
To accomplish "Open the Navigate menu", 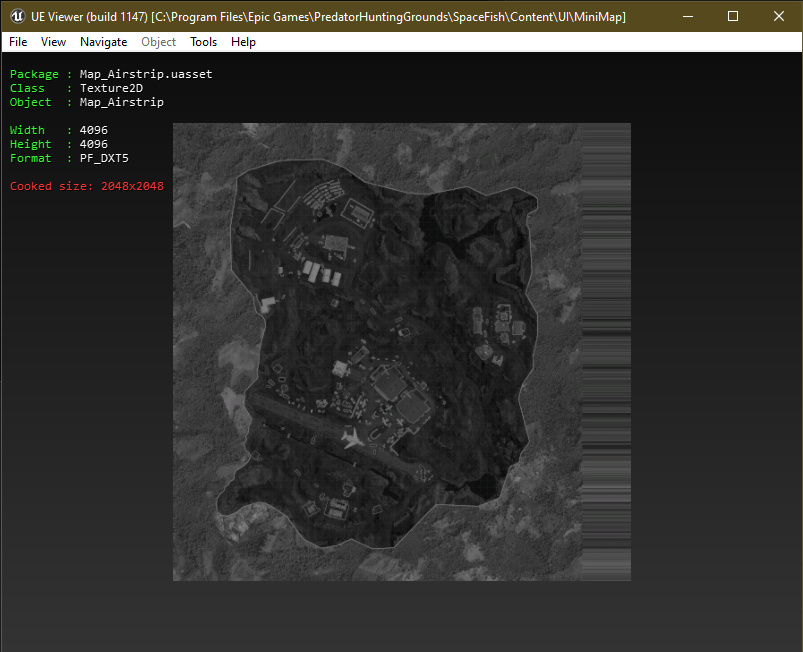I will click(103, 42).
